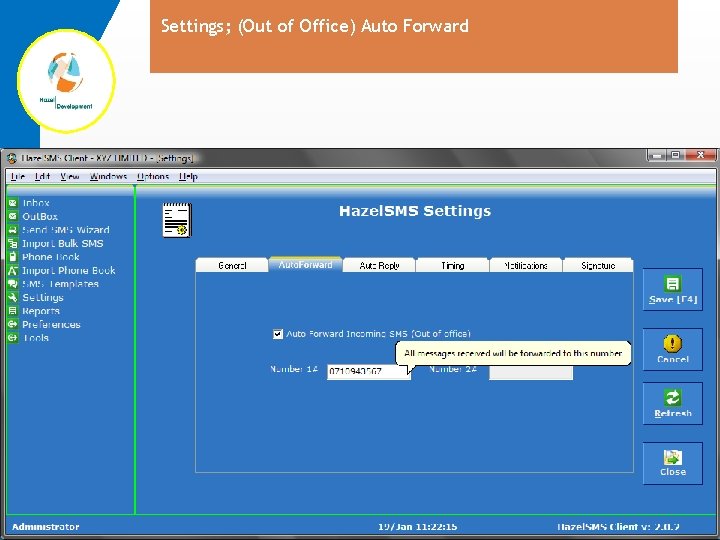Open the Options menu
The height and width of the screenshot is (540, 720).
(153, 177)
